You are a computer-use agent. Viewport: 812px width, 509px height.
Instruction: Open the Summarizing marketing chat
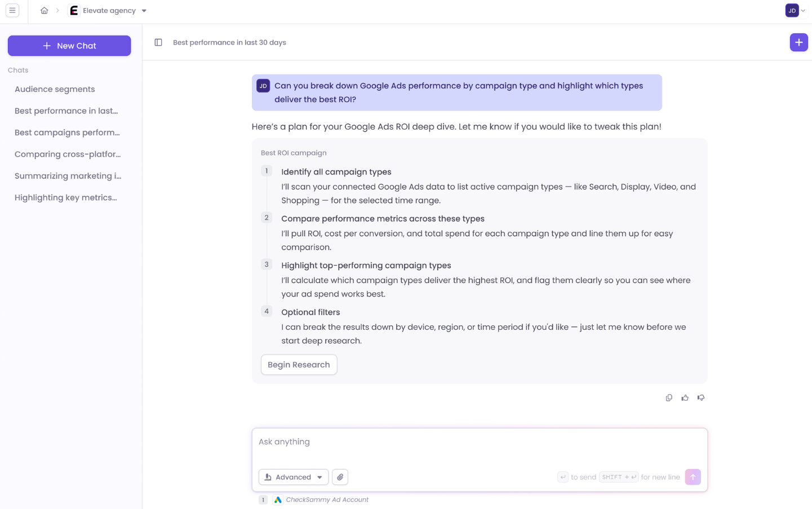68,176
